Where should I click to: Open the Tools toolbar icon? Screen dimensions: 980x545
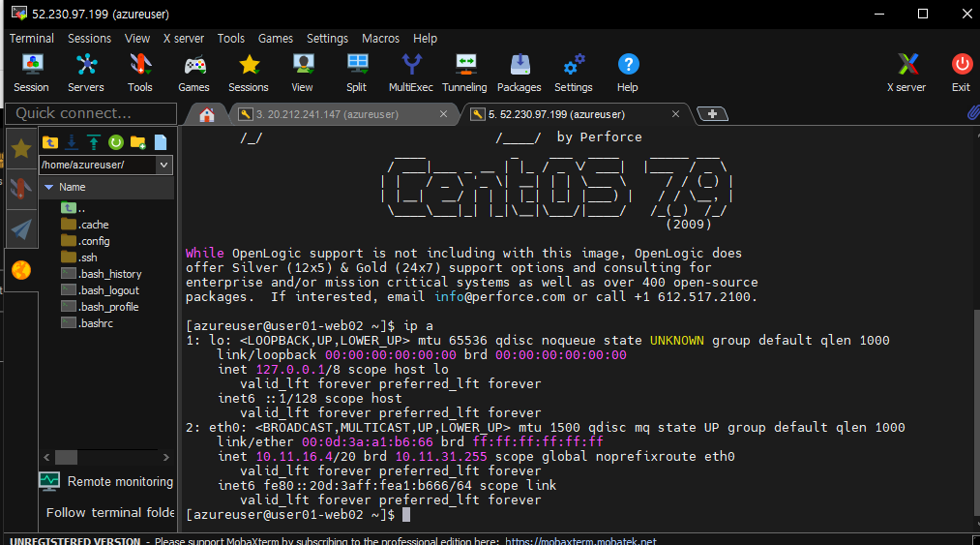(x=140, y=73)
